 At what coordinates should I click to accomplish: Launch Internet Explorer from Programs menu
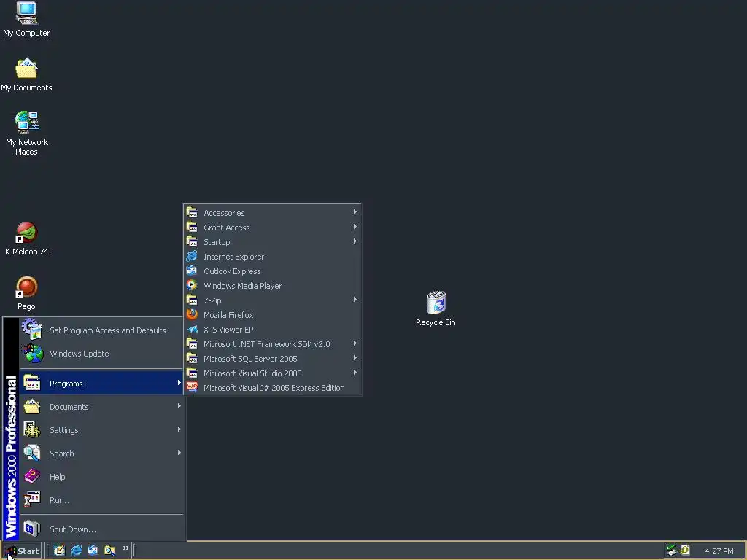(x=272, y=257)
